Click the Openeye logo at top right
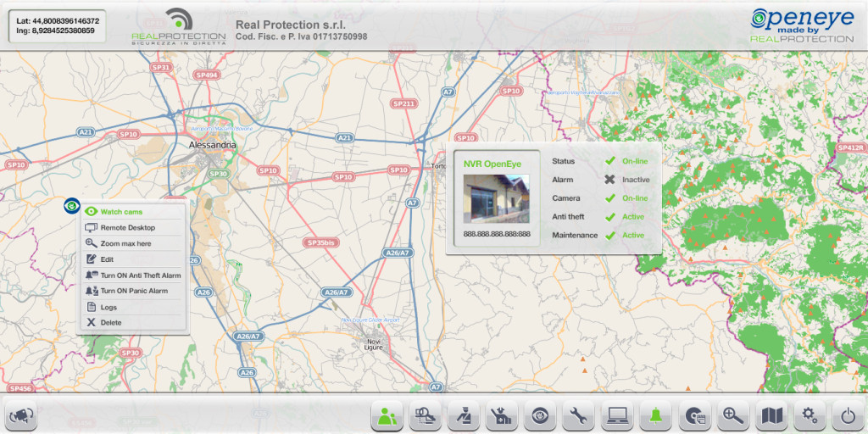This screenshot has height=434, width=868. pyautogui.click(x=802, y=25)
